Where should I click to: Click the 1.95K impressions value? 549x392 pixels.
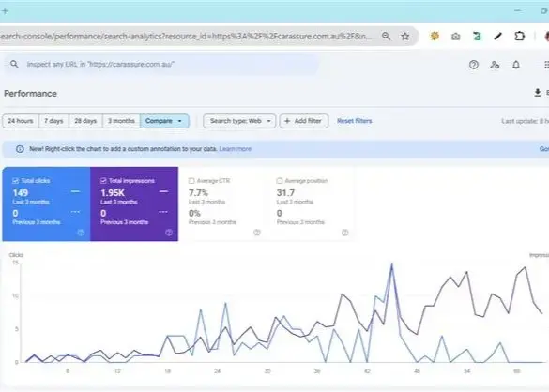(113, 193)
